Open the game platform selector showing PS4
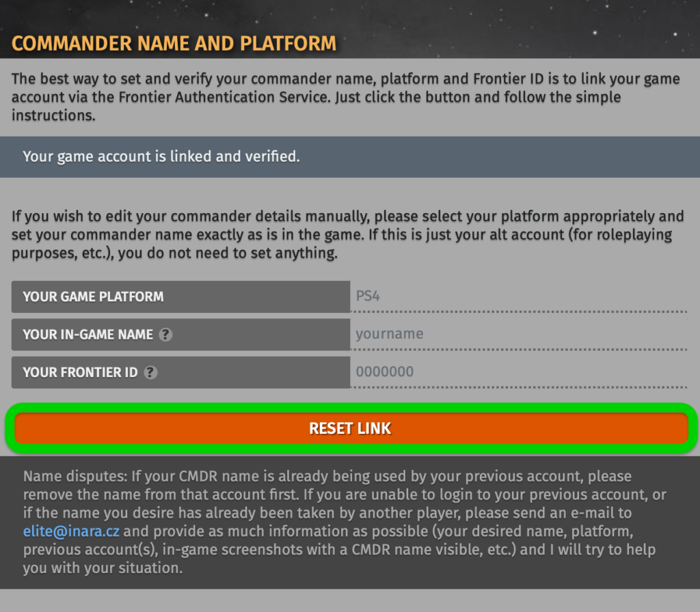700x612 pixels. (x=520, y=296)
